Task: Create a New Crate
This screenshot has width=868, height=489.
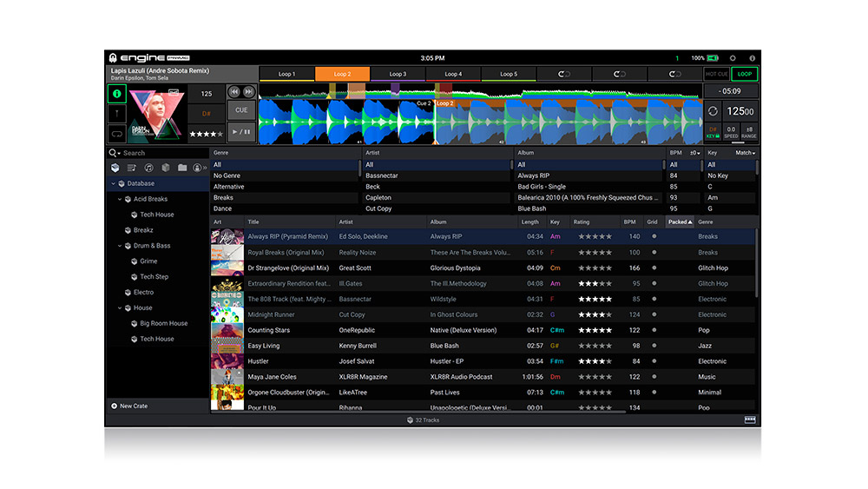Action: click(132, 406)
